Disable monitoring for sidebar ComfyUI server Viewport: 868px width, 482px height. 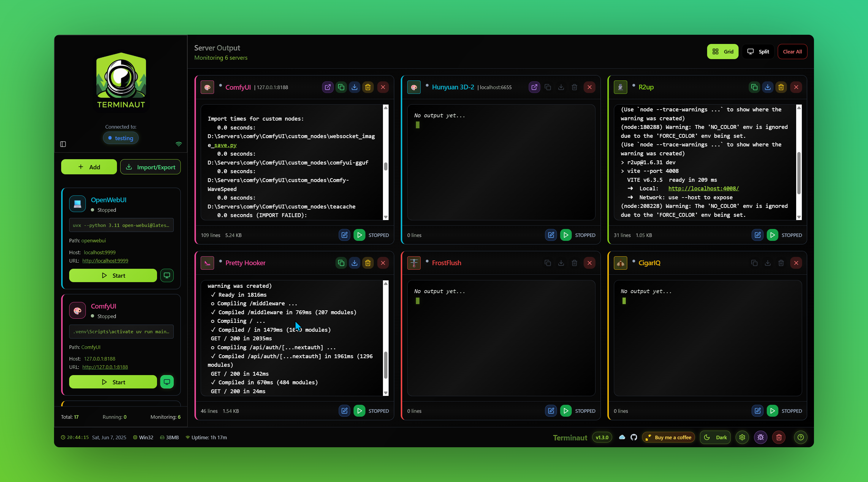(x=167, y=382)
